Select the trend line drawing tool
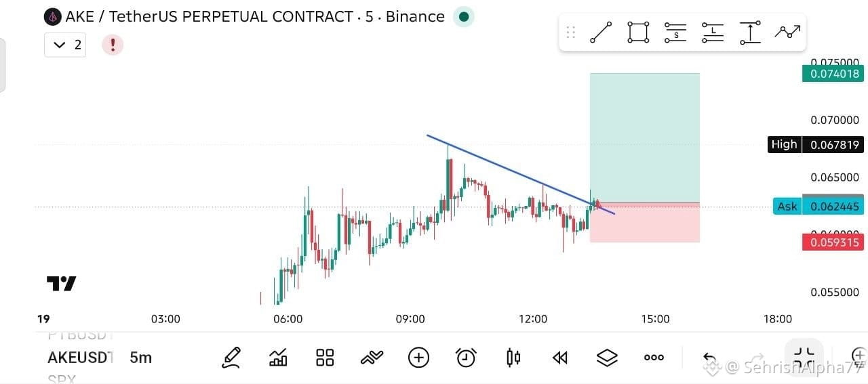This screenshot has height=384, width=868. point(601,32)
